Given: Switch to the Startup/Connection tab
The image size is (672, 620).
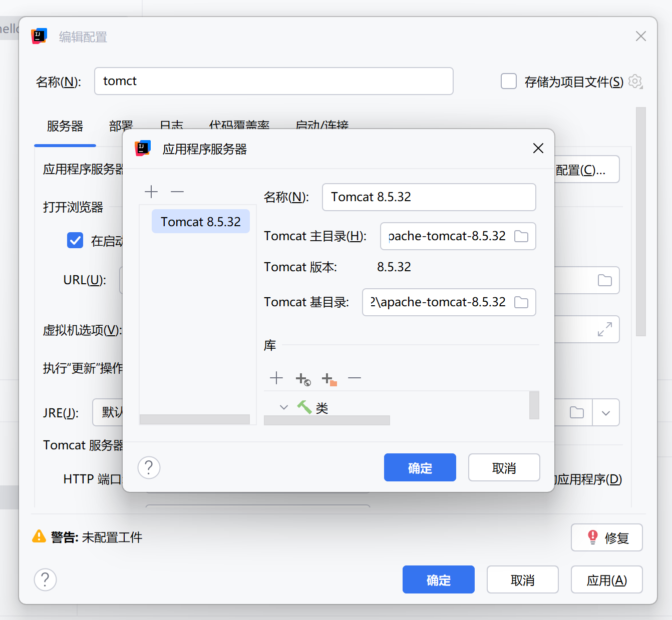Looking at the screenshot, I should click(x=322, y=125).
